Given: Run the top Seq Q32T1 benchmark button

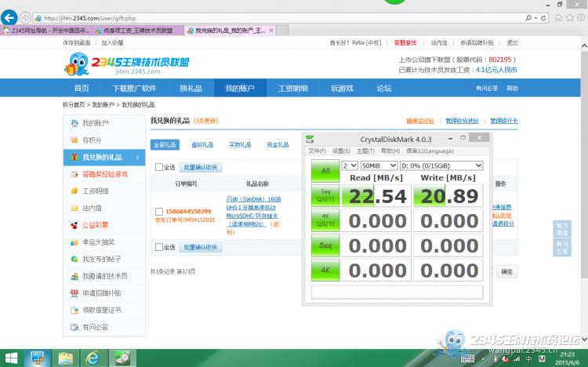Looking at the screenshot, I should coord(325,195).
